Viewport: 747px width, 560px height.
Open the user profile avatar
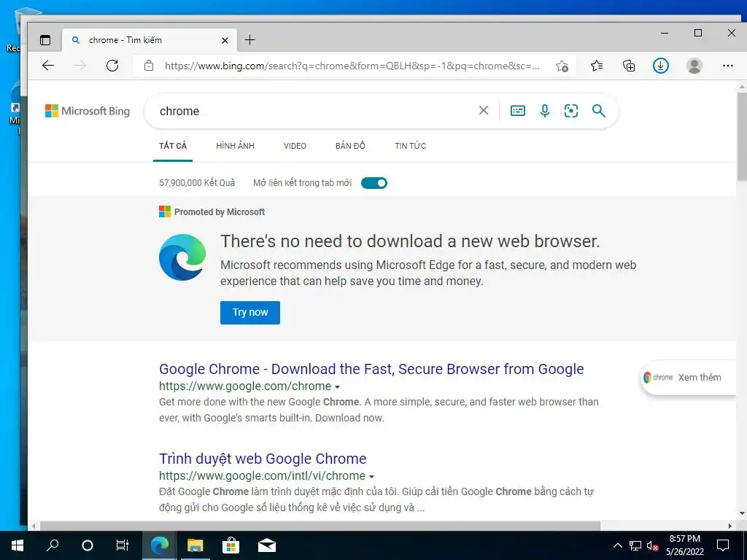point(694,66)
